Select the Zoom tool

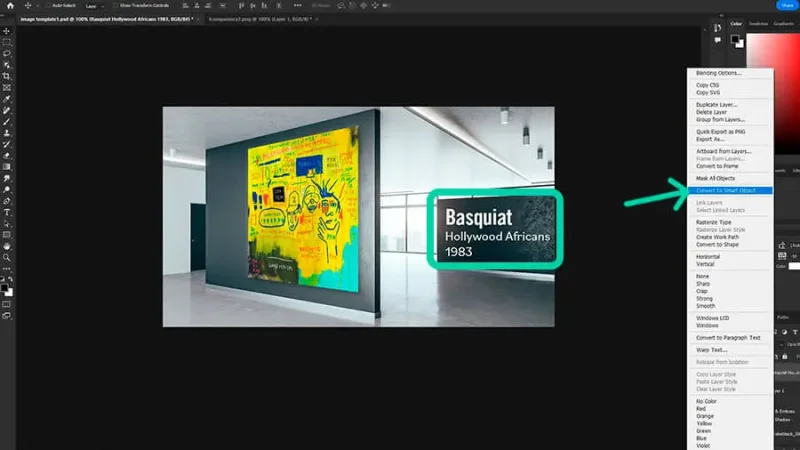[7, 258]
